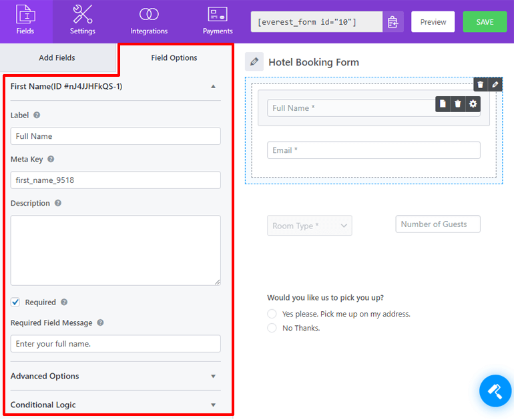Click the Description text area

115,250
